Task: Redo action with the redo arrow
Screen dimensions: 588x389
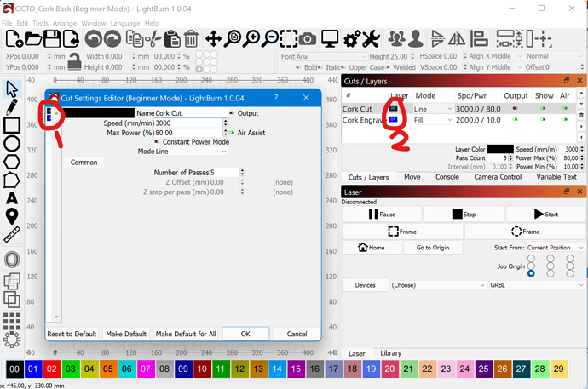Action: (x=112, y=38)
